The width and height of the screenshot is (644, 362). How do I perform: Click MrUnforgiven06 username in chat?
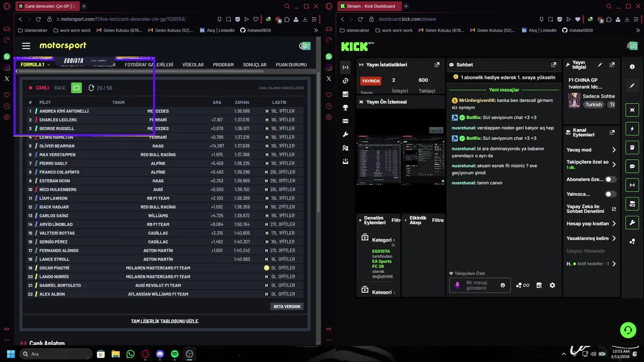(x=477, y=101)
